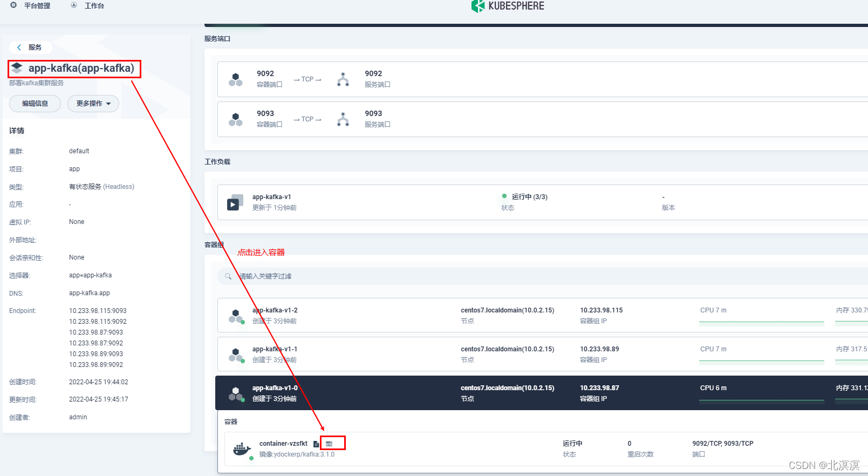Open workload app-kafka-v1

pyautogui.click(x=271, y=197)
